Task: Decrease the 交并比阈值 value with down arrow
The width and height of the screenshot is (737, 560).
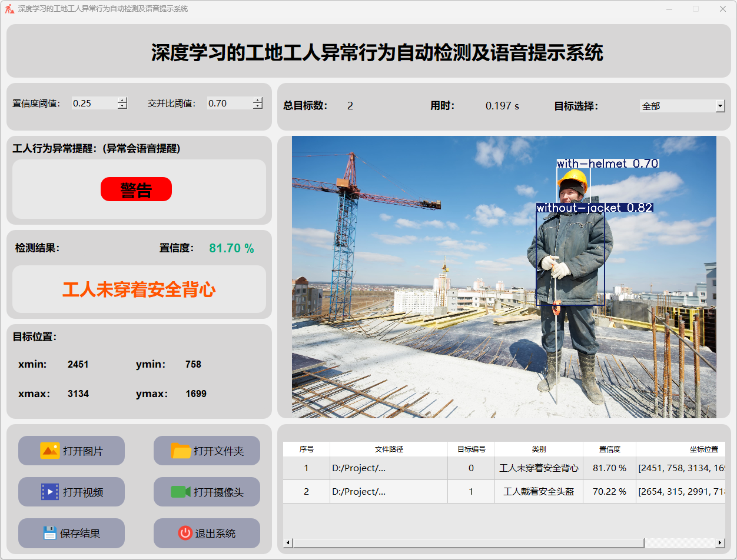Action: point(257,106)
